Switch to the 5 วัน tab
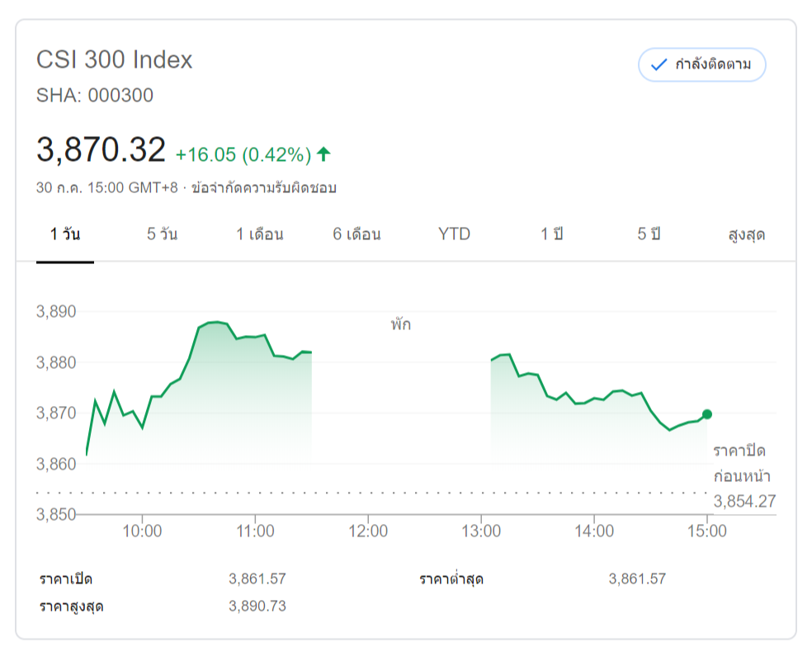This screenshot has height=647, width=812. coord(162,234)
